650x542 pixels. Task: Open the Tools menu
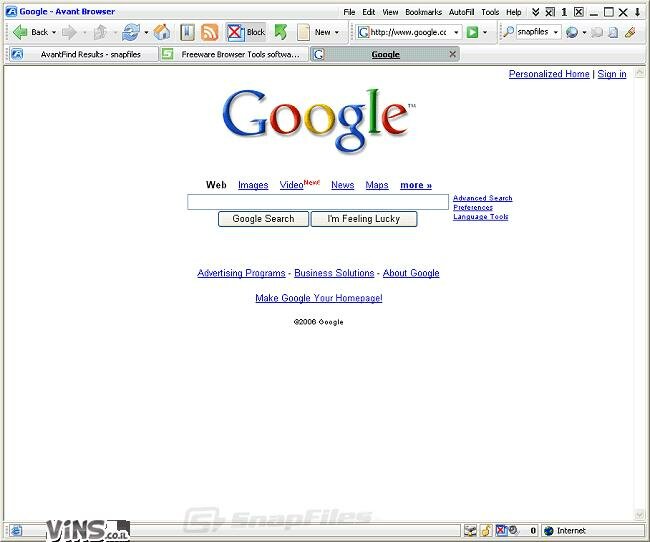point(490,12)
